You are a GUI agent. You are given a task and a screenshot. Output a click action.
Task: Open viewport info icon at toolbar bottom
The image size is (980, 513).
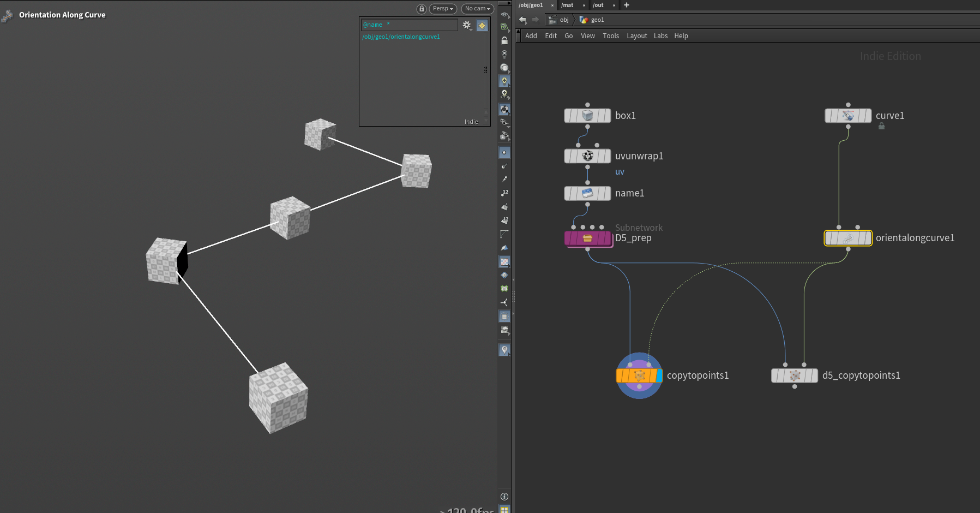tap(504, 497)
